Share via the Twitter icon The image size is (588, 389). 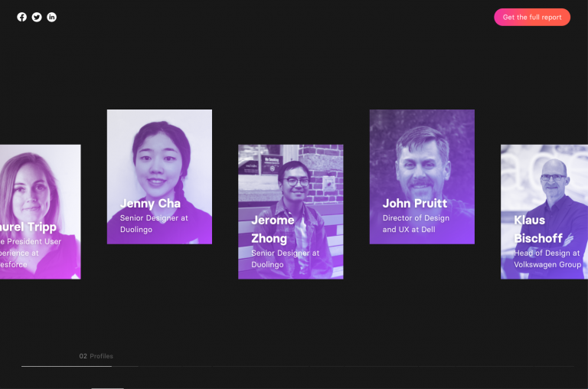37,17
